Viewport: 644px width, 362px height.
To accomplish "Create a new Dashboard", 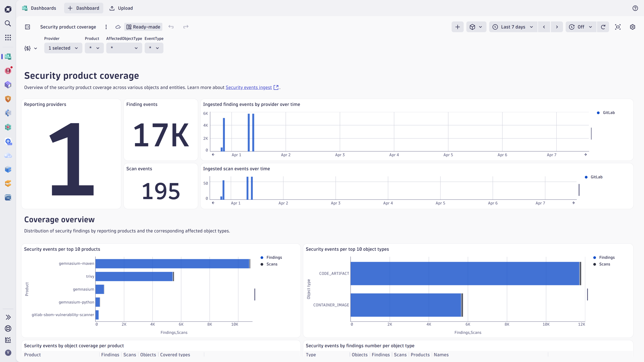I will coord(84,8).
